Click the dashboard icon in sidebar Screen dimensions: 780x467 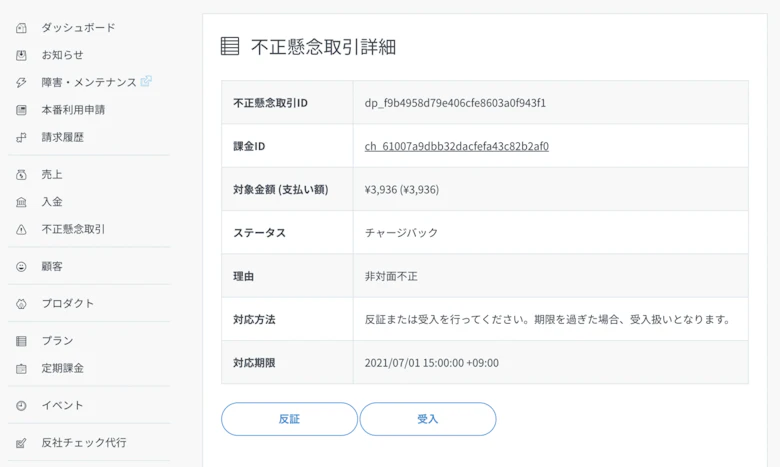pyautogui.click(x=21, y=28)
